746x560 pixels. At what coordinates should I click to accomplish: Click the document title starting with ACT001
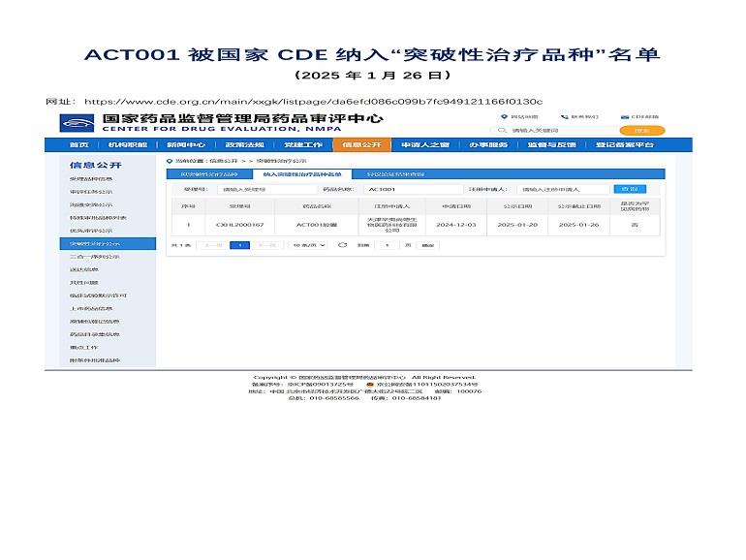372,54
